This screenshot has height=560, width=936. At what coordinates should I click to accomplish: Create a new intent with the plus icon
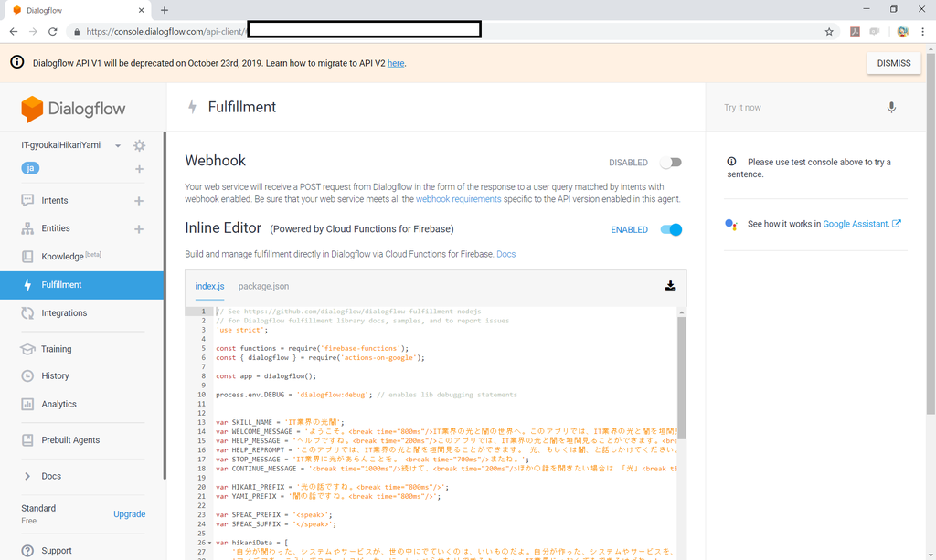[139, 201]
